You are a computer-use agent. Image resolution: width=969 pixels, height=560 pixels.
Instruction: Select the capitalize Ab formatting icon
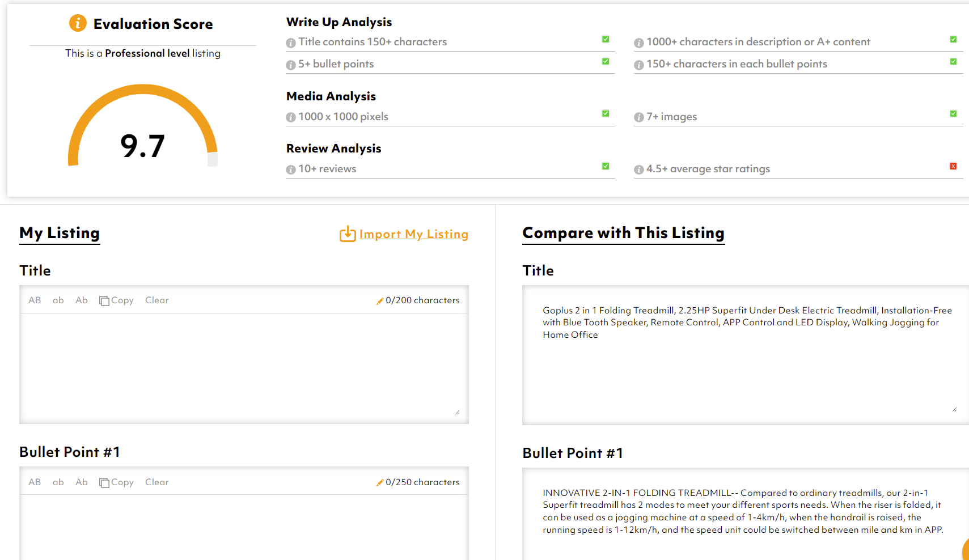(81, 300)
